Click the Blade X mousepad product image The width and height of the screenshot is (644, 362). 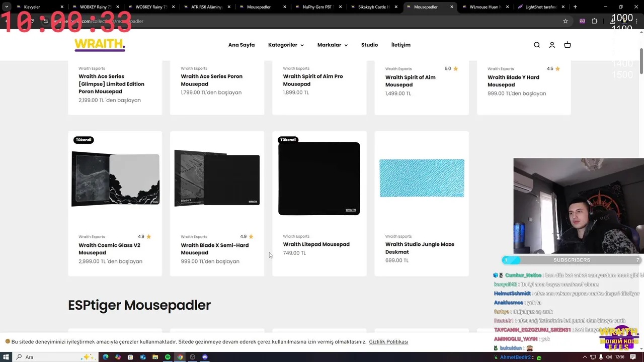pos(217,177)
